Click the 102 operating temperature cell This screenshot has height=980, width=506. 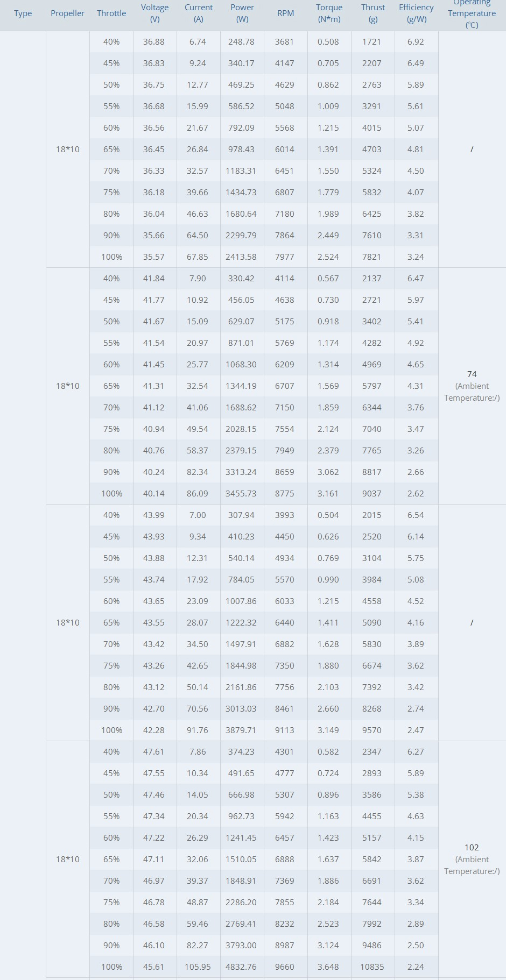point(472,859)
